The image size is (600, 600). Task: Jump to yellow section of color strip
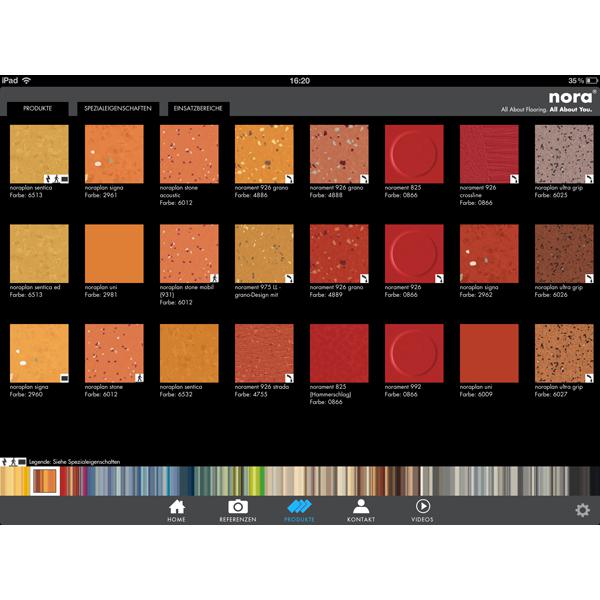tap(15, 481)
